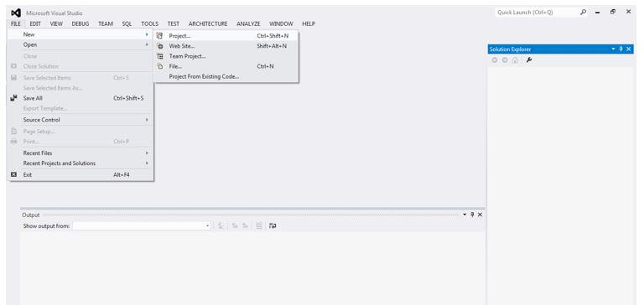Click Go to Next Message icon in Output

(245, 225)
